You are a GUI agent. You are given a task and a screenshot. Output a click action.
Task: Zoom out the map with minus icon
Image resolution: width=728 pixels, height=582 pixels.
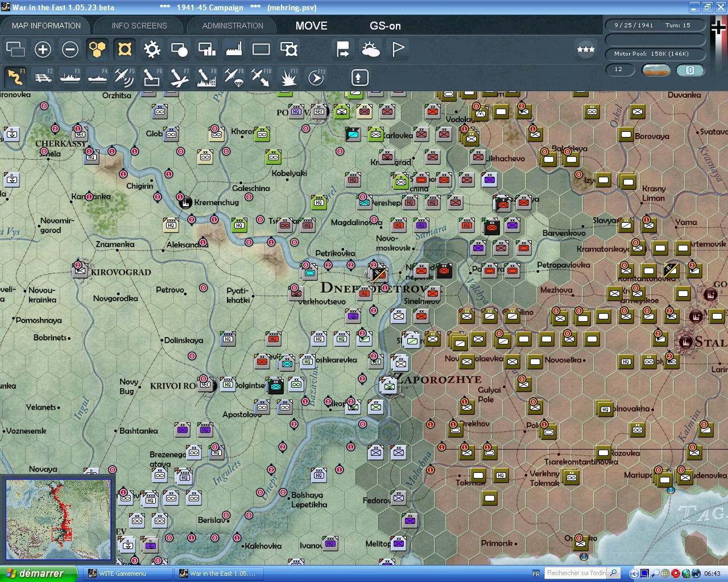pos(70,49)
